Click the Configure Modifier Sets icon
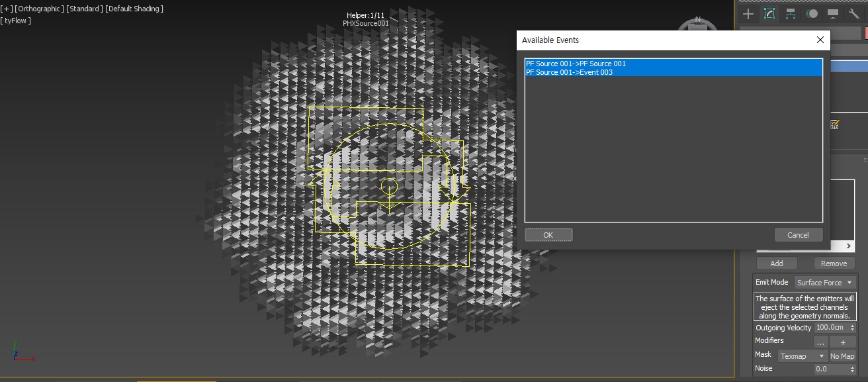The image size is (868, 382). click(835, 124)
